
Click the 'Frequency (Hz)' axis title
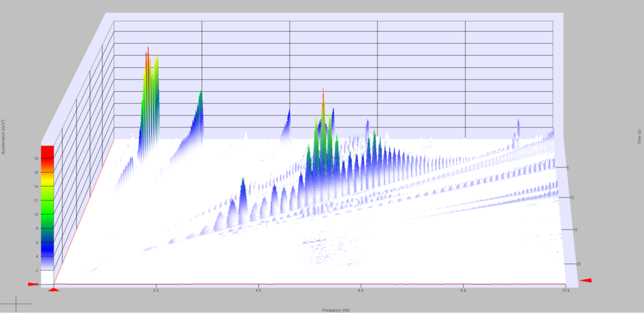pyautogui.click(x=335, y=310)
